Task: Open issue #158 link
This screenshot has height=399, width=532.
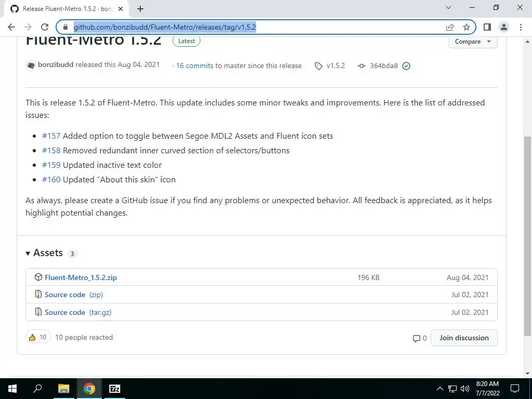Action: click(51, 151)
